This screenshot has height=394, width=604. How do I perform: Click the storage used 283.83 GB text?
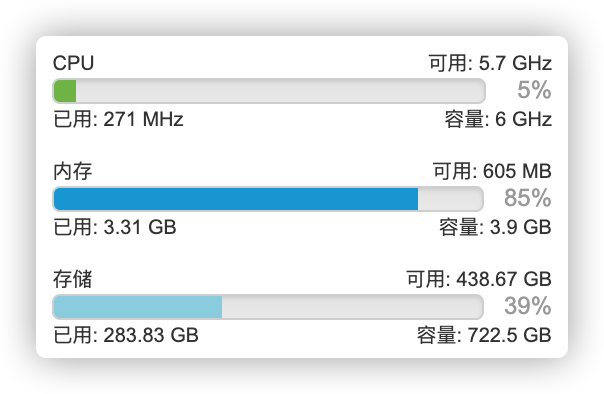[126, 335]
